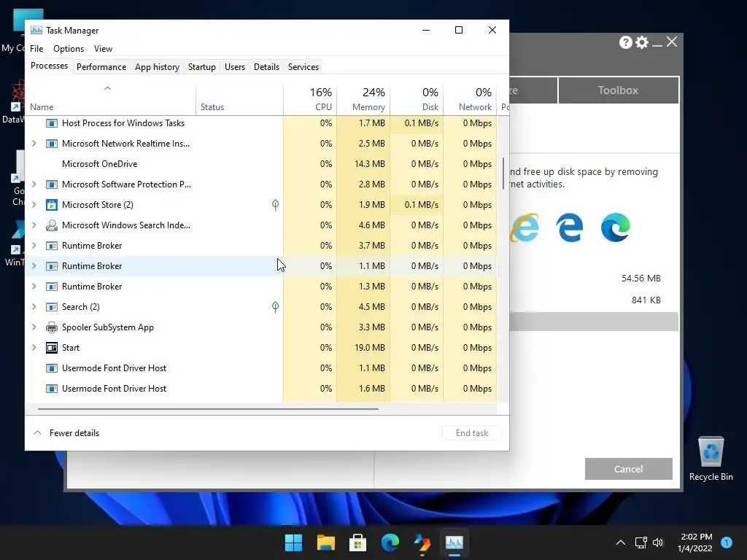
Task: Switch to the Users tab
Action: point(235,67)
